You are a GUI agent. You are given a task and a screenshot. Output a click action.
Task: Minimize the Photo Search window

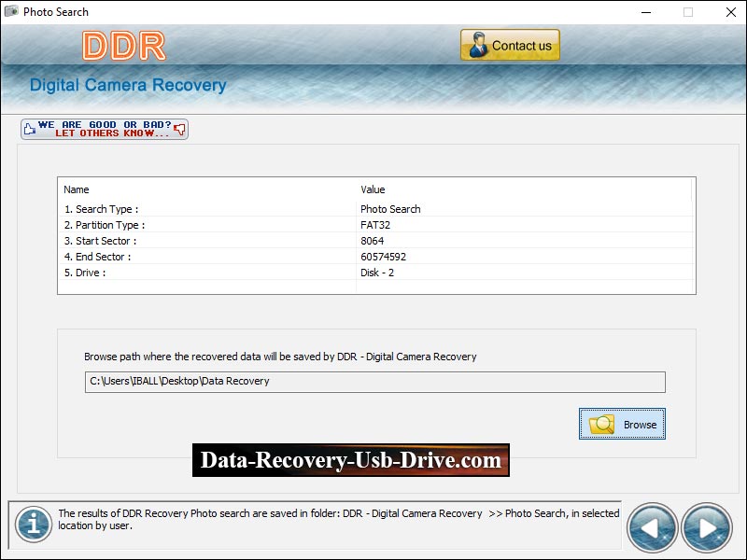click(x=646, y=12)
